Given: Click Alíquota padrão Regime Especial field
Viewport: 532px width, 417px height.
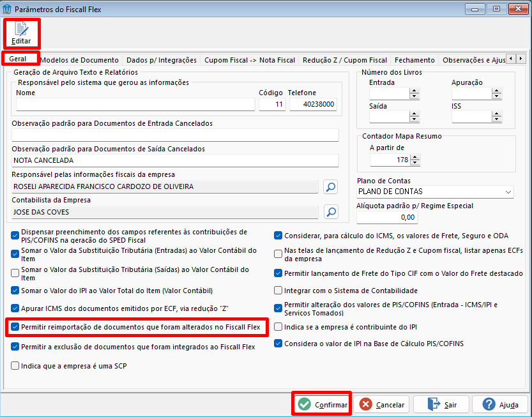Looking at the screenshot, I should tap(387, 218).
